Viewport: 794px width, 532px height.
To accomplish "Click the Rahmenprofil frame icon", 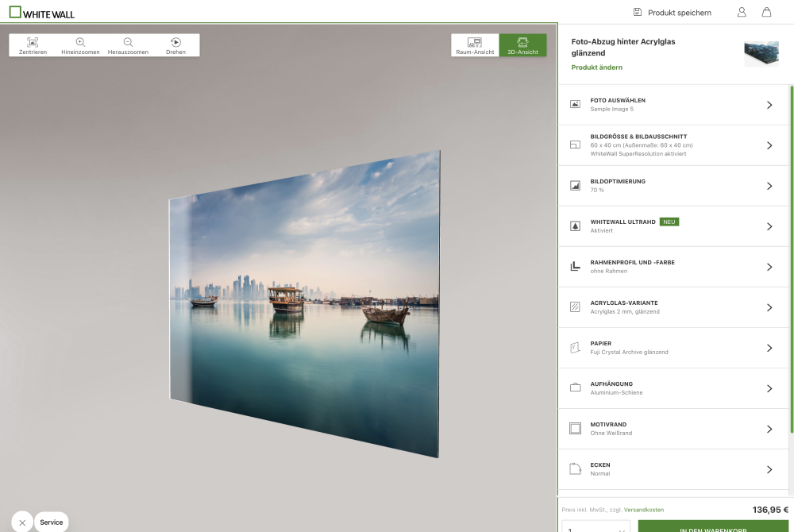I will [x=575, y=266].
